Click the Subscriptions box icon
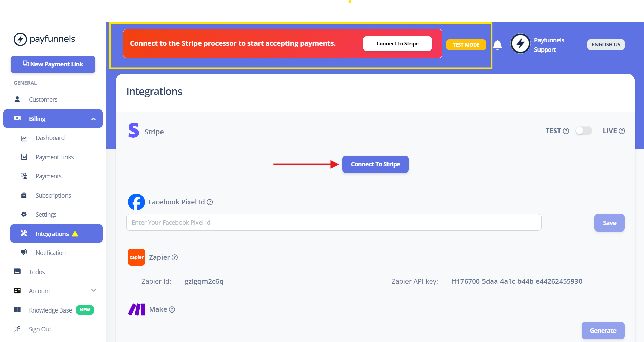Image resolution: width=644 pixels, height=342 pixels. [x=24, y=195]
